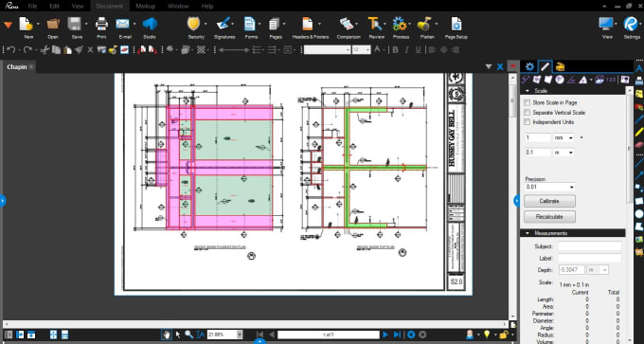Open the Precision 0.01 dropdown
This screenshot has height=344, width=644.
coord(549,187)
